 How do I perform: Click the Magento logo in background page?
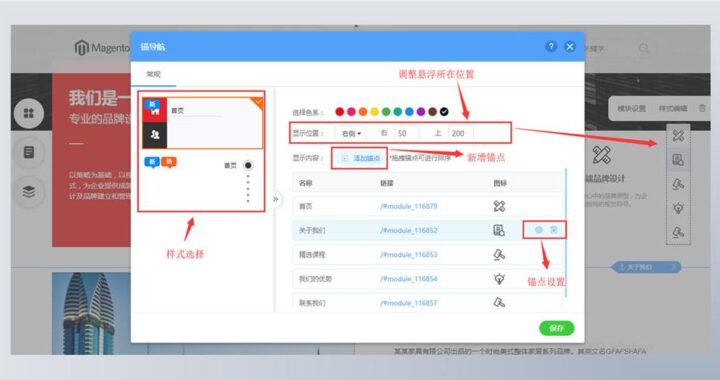102,47
